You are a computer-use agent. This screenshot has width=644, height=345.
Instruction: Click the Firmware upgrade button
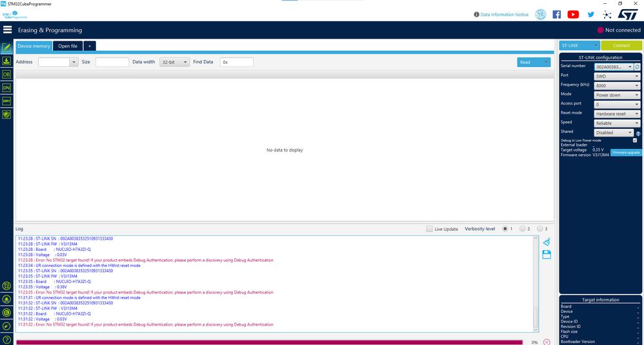click(x=626, y=153)
